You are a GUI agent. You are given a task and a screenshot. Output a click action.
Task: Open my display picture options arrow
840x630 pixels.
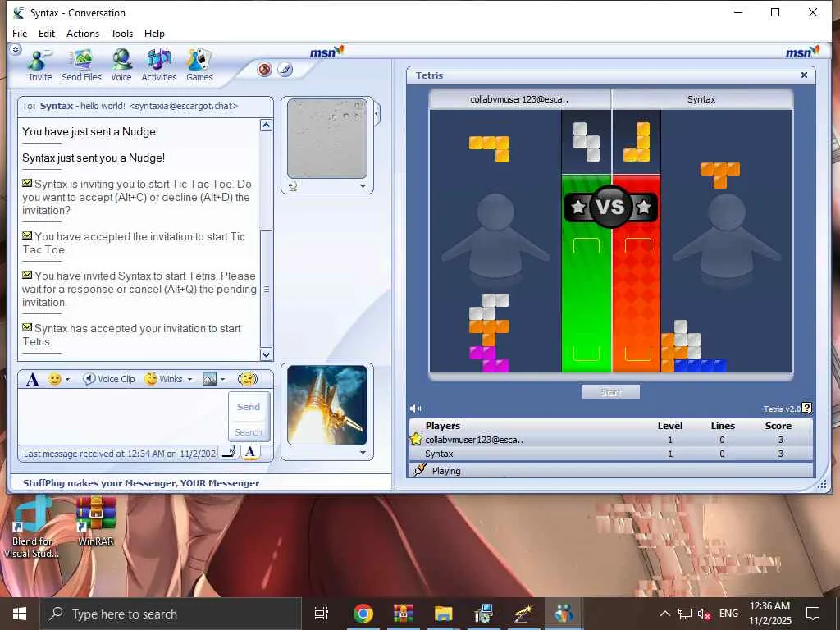(363, 453)
